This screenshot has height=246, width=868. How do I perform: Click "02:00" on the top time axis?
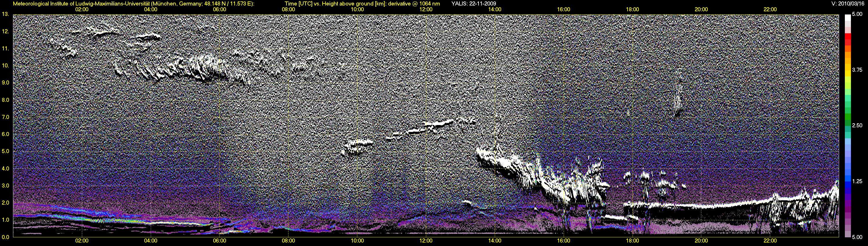82,10
